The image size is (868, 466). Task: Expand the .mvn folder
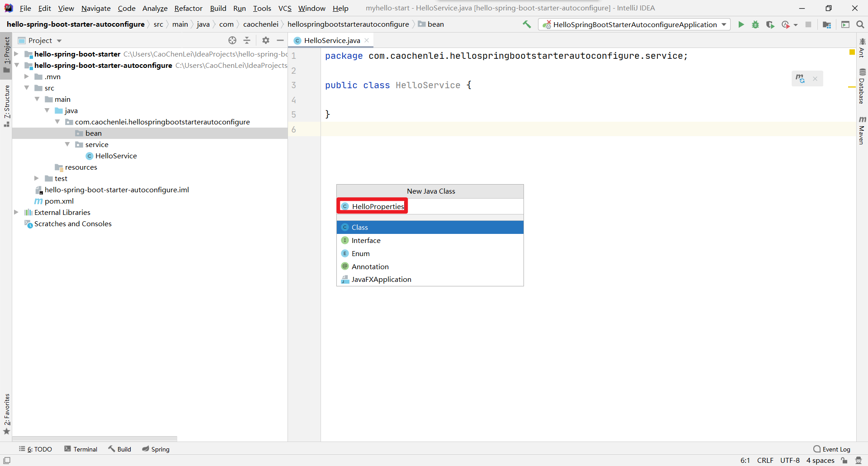(27, 76)
